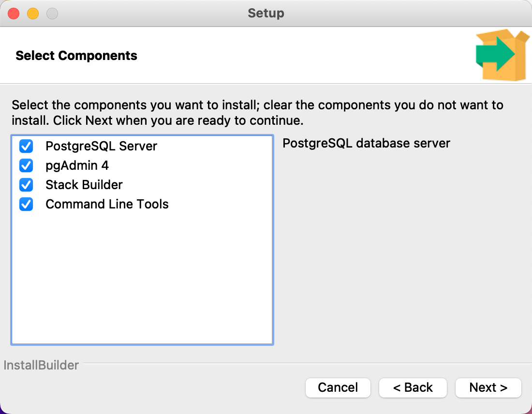
Task: Select the Stack Builder row text
Action: tap(84, 185)
